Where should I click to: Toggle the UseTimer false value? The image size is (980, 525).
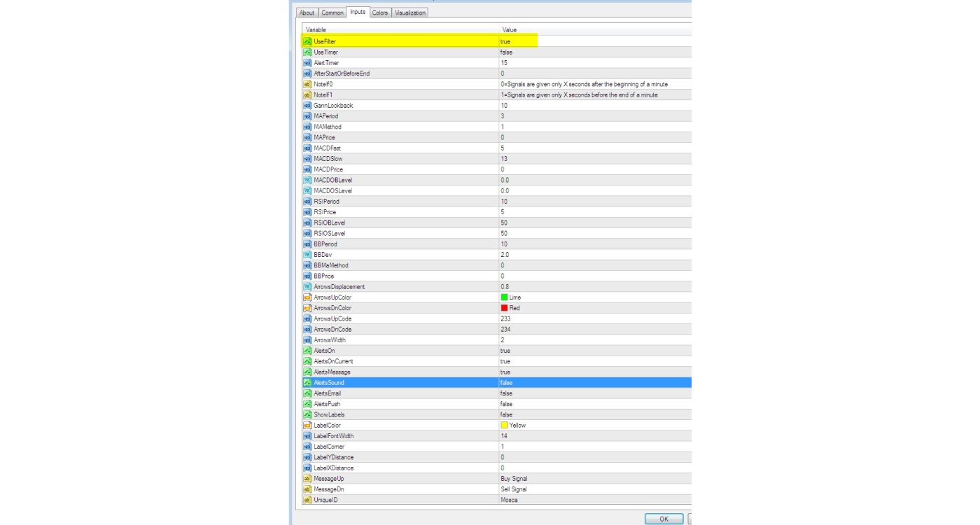[505, 52]
